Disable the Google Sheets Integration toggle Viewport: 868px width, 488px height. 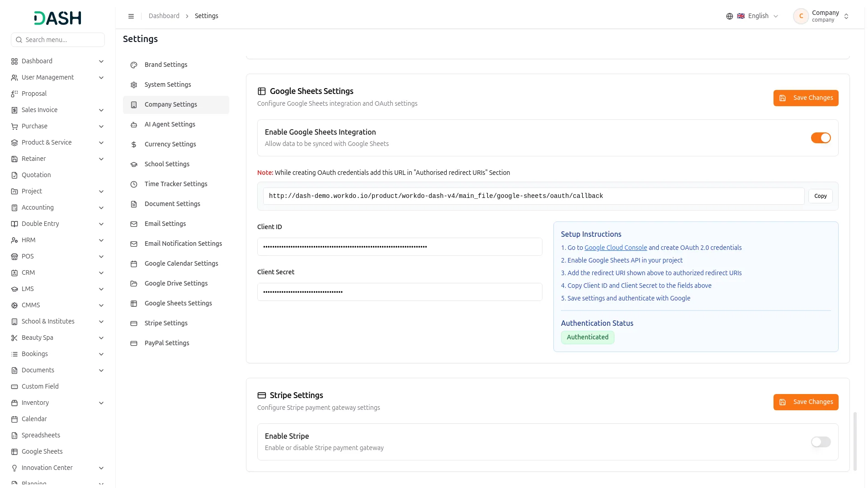(x=821, y=138)
